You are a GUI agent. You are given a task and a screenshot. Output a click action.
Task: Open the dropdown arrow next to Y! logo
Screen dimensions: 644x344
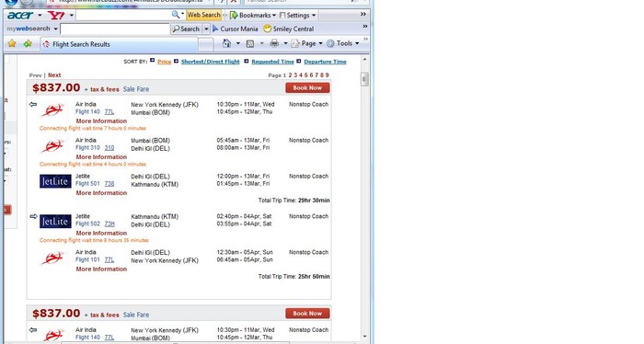point(72,16)
